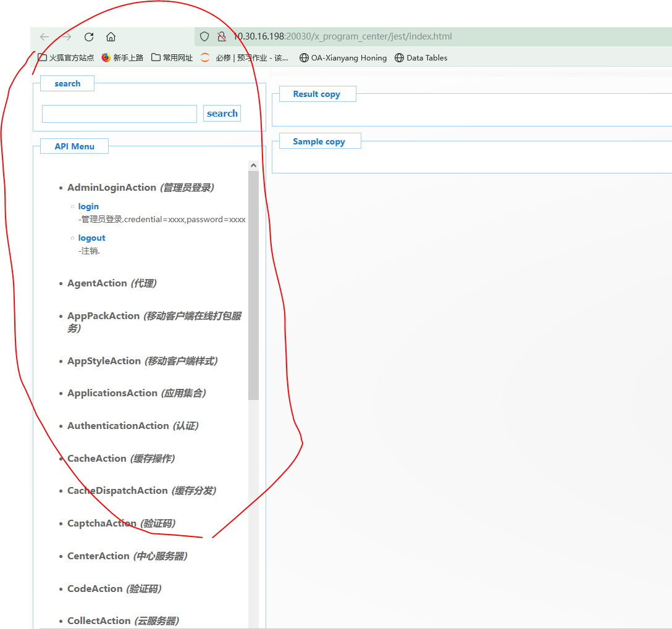Click the browser back arrow

[44, 37]
